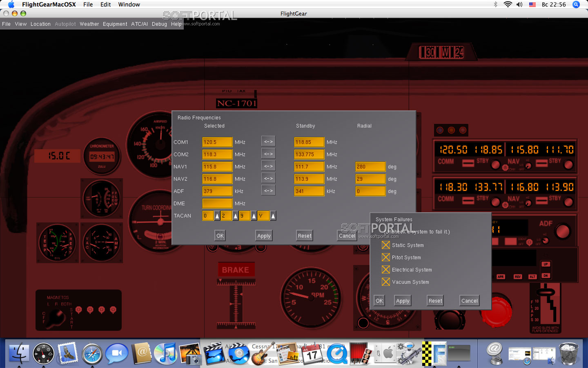Launch iTunes from the Dock
The height and width of the screenshot is (368, 588).
coord(165,353)
